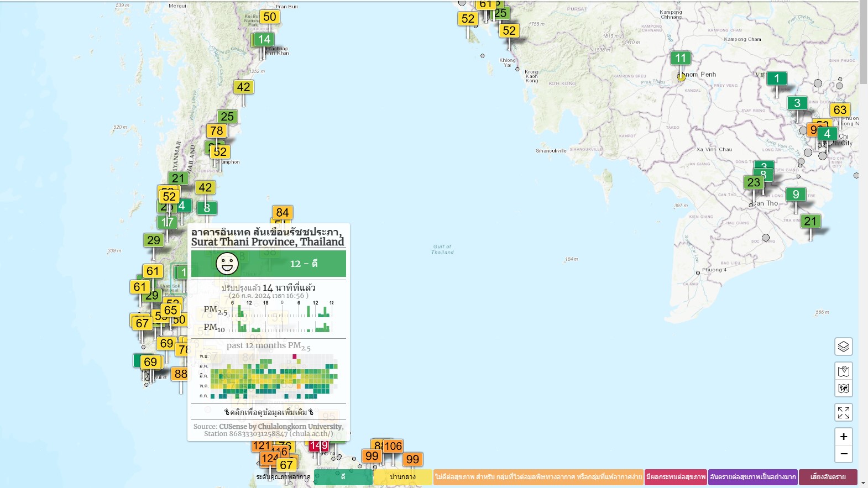Click the orange marker showing 106
The height and width of the screenshot is (488, 868).
click(394, 446)
